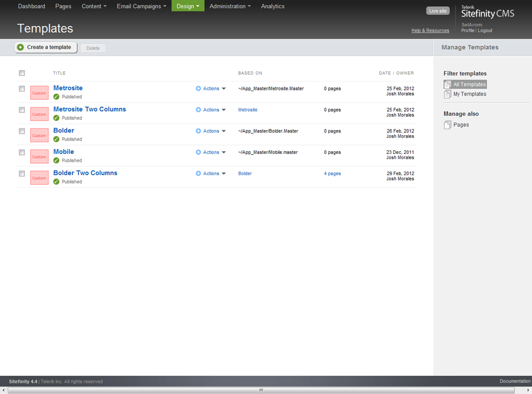Click the Pages icon under Manage also

[447, 125]
